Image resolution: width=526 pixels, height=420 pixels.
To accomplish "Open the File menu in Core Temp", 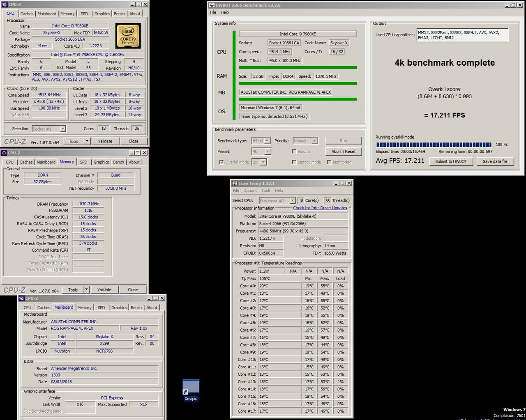I will [x=236, y=190].
